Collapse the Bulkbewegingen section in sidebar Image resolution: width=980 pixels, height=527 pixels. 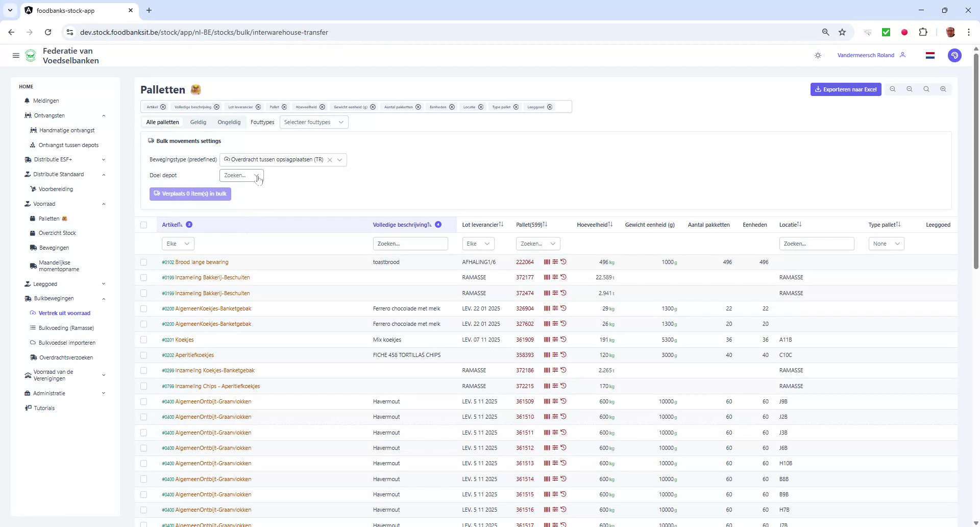(x=104, y=299)
